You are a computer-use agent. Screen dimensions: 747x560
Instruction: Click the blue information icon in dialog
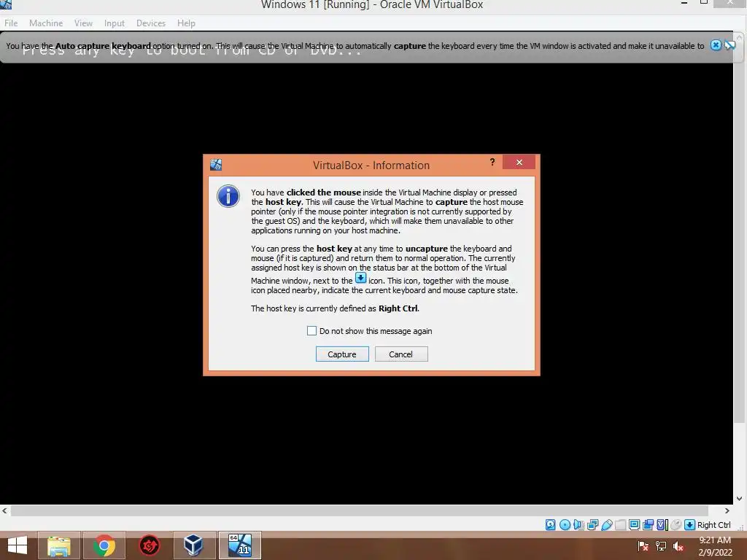(228, 196)
